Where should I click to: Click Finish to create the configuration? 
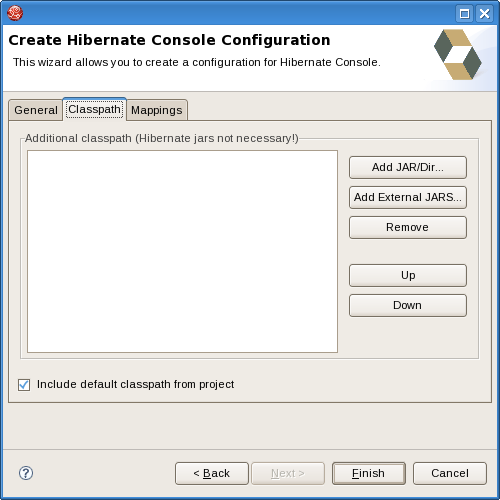point(369,473)
